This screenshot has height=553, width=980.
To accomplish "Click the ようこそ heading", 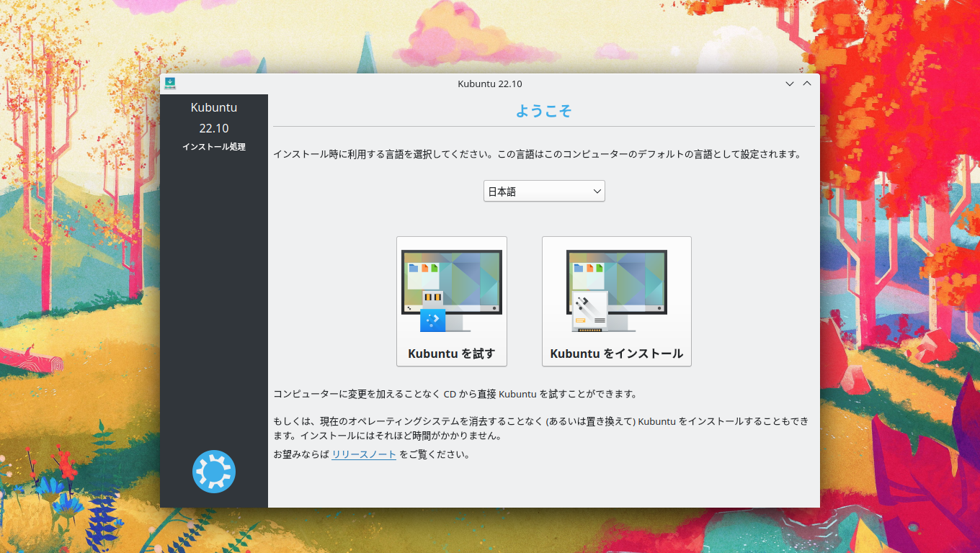I will coord(544,111).
